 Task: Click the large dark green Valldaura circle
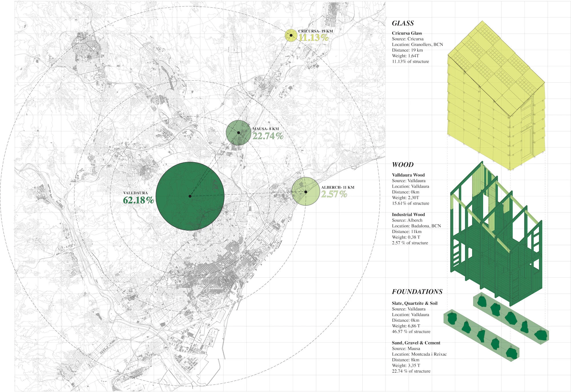(x=190, y=196)
